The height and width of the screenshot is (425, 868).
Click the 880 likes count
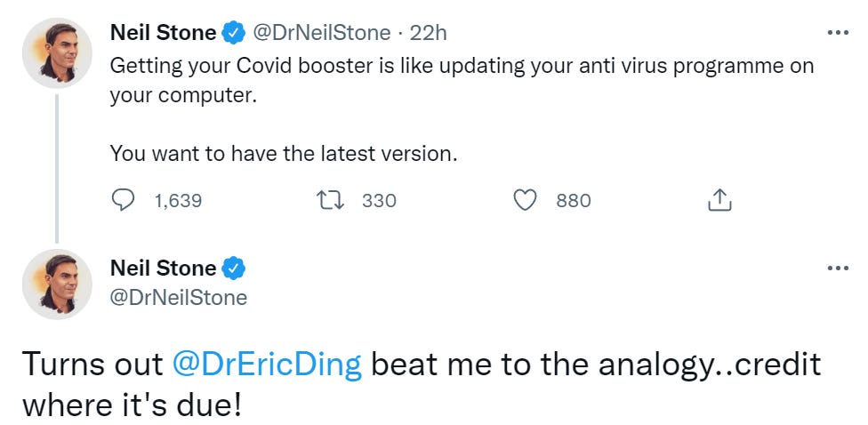574,201
